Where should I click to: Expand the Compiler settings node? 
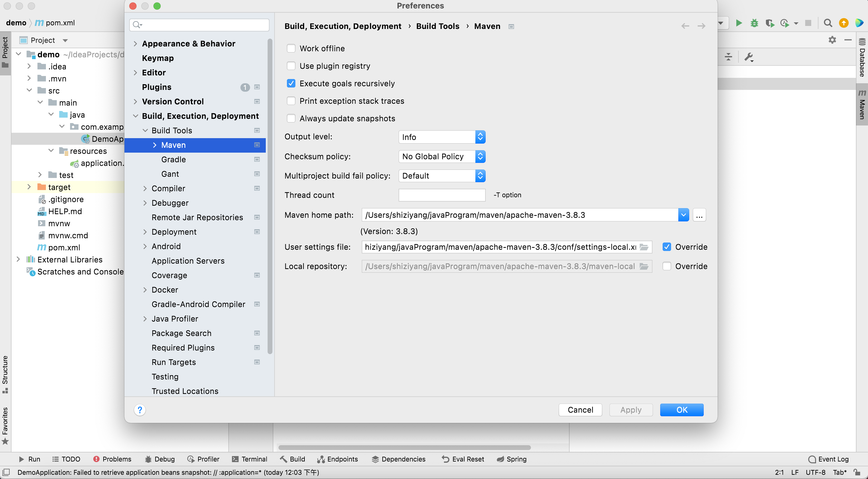click(145, 189)
